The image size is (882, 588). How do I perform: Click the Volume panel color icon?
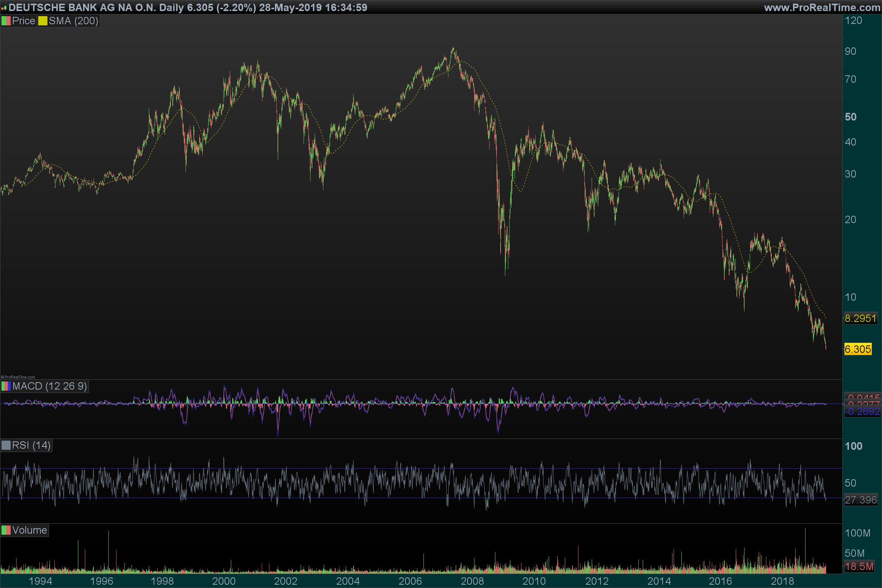click(6, 530)
